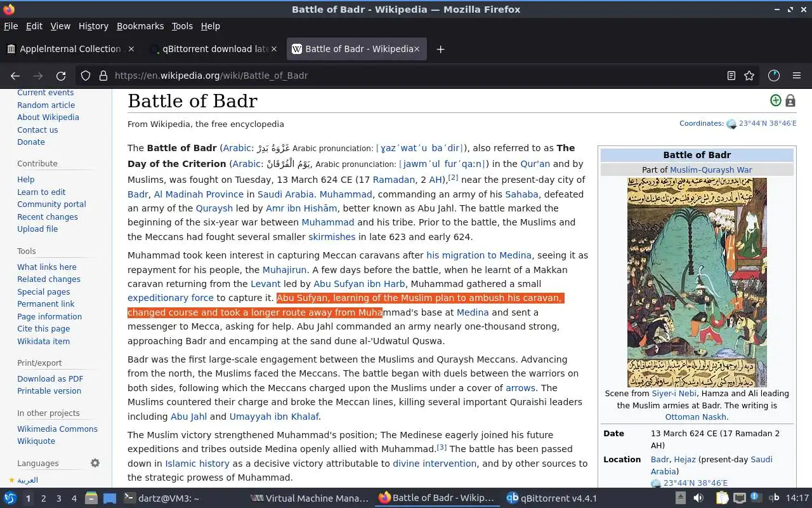Open the Arabic language version link
Screen dimensions: 812x508
pyautogui.click(x=27, y=479)
